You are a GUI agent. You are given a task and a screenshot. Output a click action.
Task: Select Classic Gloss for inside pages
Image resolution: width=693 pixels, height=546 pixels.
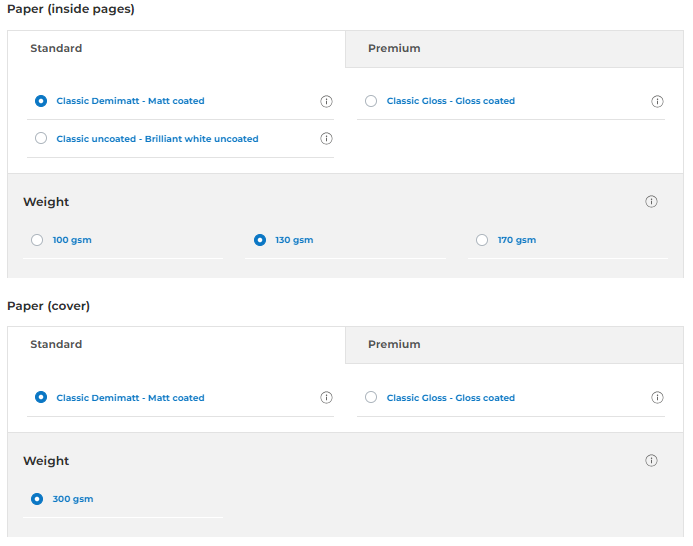click(x=371, y=101)
